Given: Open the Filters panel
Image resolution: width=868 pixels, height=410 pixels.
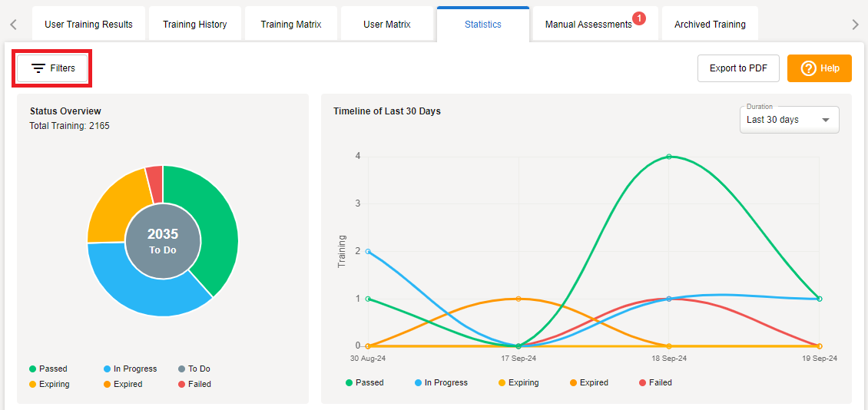Looking at the screenshot, I should (x=53, y=68).
